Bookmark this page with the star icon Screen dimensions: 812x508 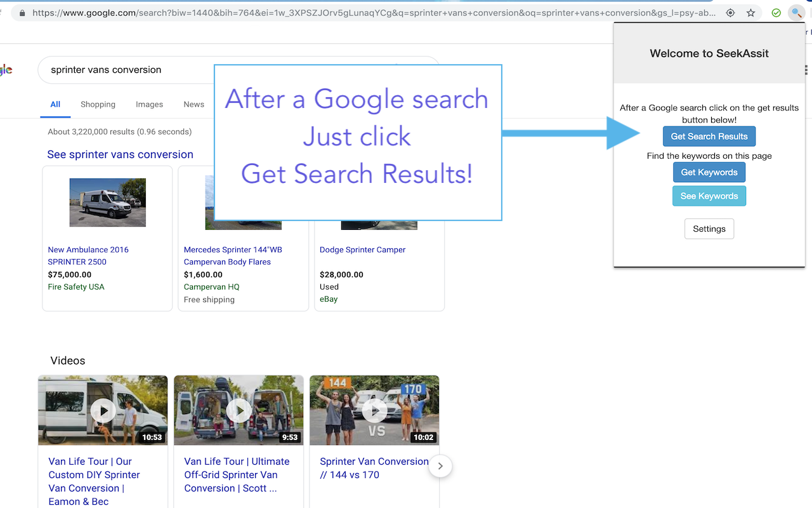tap(751, 13)
